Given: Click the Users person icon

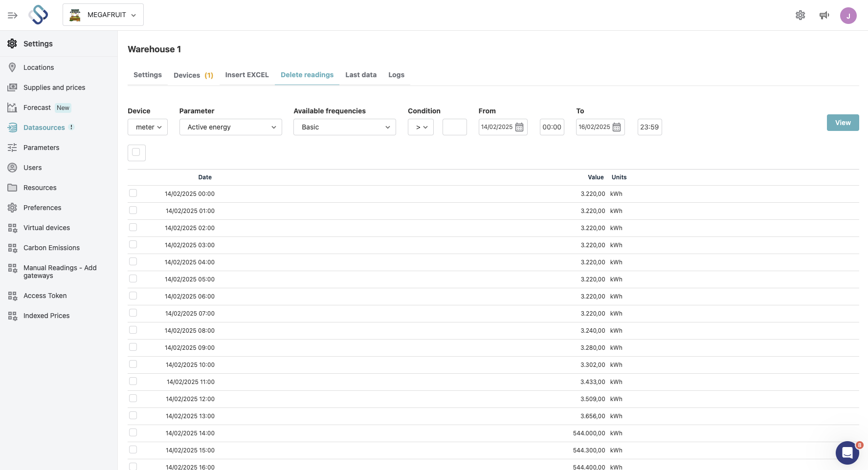Looking at the screenshot, I should tap(12, 168).
